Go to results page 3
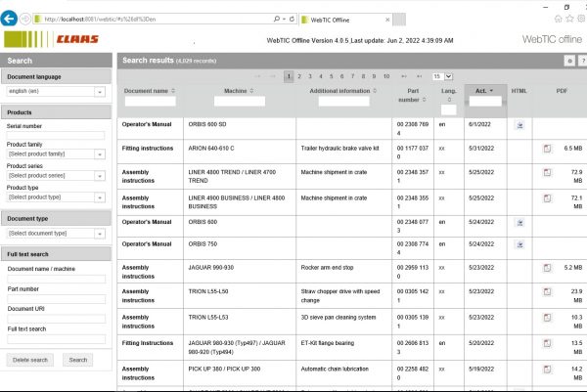 (x=310, y=76)
